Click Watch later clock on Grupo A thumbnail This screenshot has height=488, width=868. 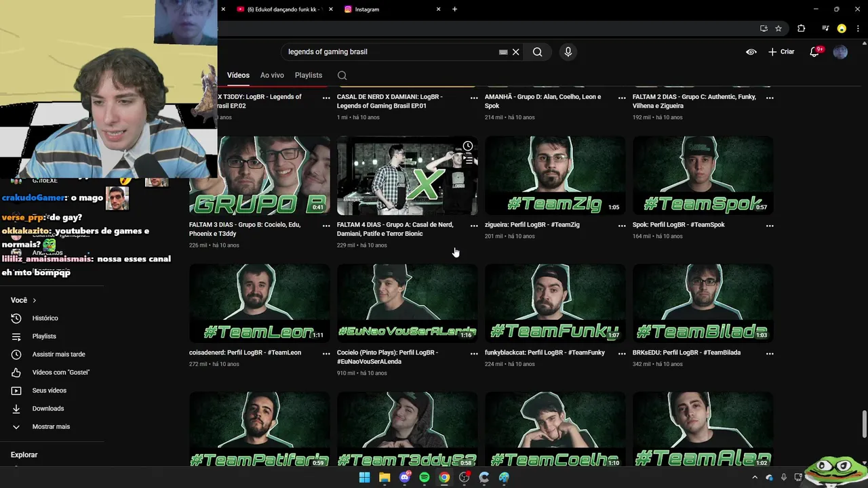pyautogui.click(x=468, y=146)
